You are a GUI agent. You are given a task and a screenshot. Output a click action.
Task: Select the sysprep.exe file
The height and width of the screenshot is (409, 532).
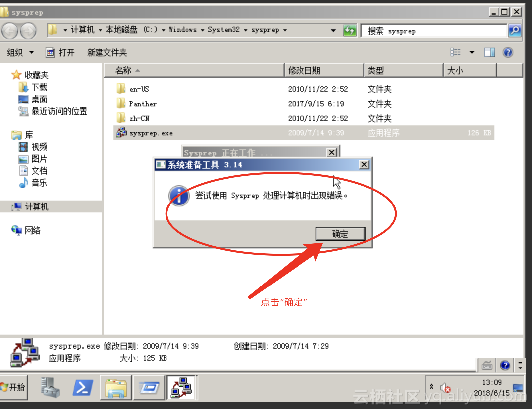pos(303,133)
